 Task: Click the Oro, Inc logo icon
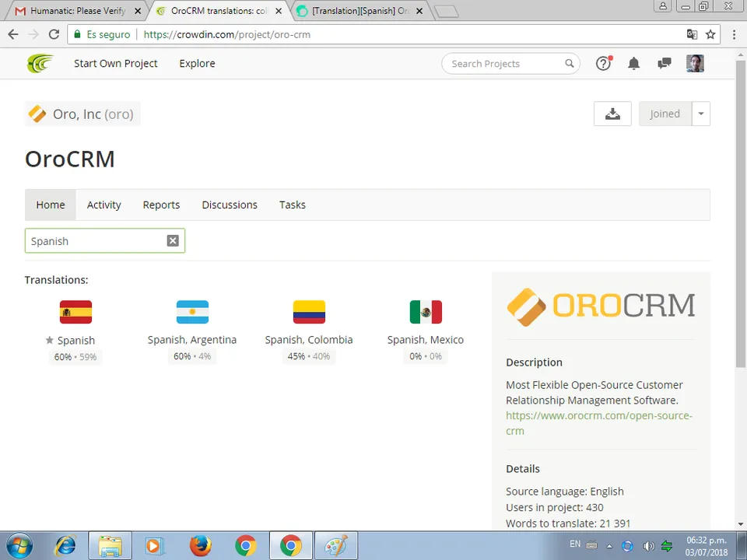click(x=37, y=114)
